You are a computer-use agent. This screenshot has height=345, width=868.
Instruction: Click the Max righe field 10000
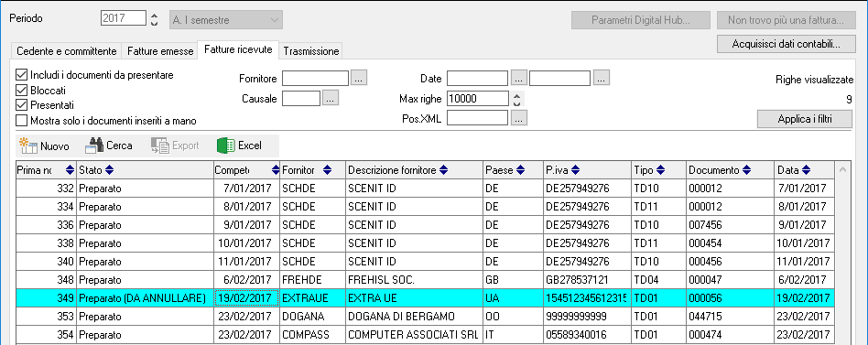pyautogui.click(x=477, y=99)
